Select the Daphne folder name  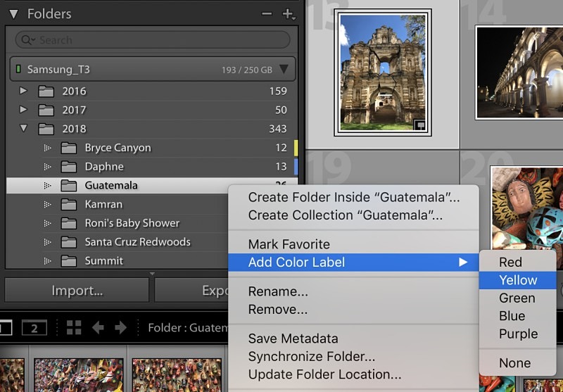(x=104, y=167)
